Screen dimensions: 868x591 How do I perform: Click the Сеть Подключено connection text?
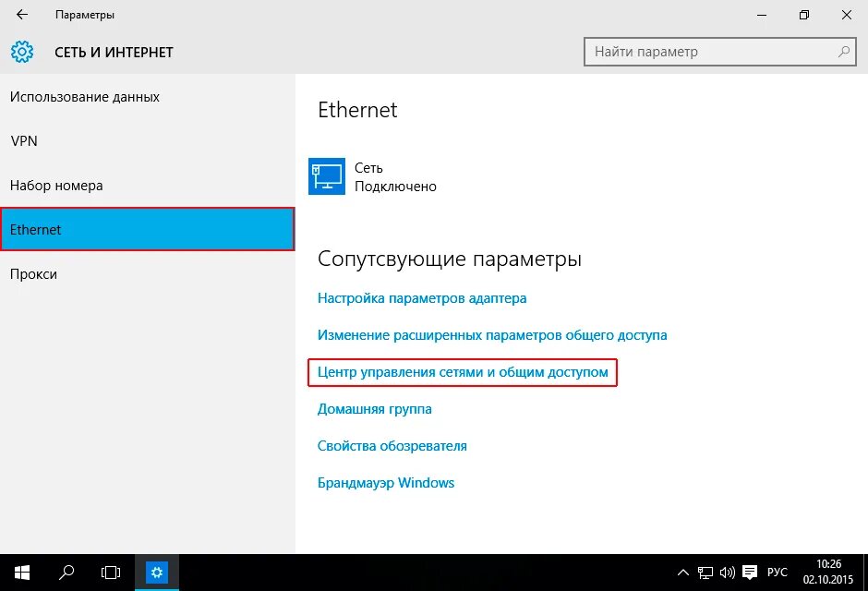[x=395, y=177]
